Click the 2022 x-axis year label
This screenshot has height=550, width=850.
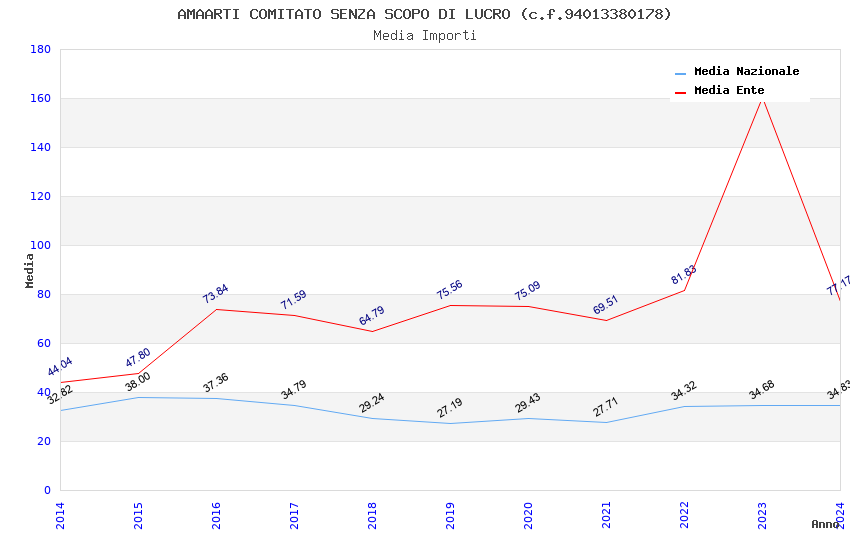[x=685, y=515]
